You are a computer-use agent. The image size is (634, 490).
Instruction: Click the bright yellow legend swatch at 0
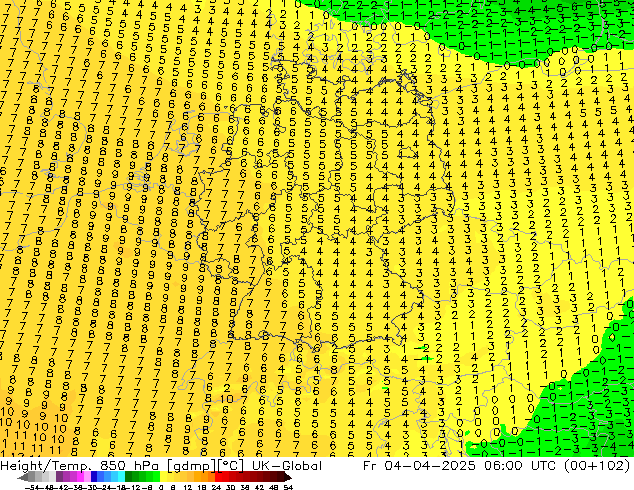(x=163, y=477)
